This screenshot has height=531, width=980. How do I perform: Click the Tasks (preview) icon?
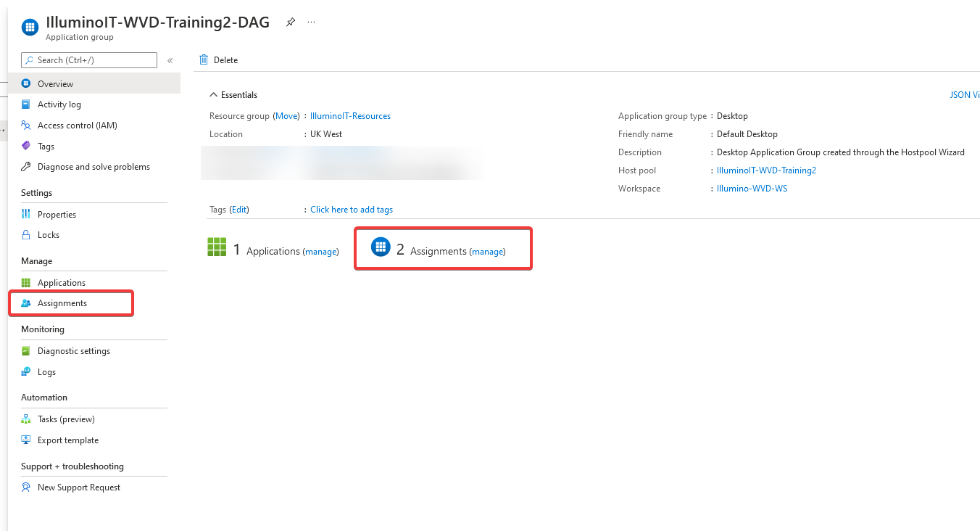26,419
